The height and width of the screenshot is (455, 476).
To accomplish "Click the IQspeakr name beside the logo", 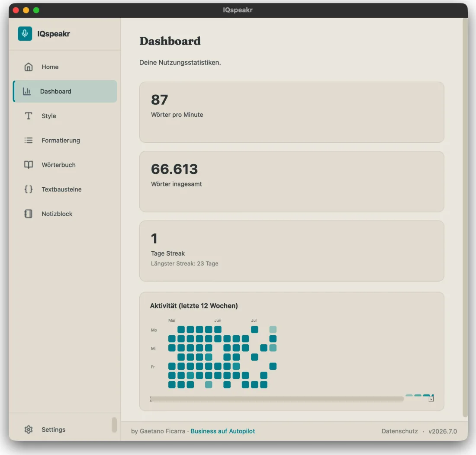I will click(x=54, y=34).
